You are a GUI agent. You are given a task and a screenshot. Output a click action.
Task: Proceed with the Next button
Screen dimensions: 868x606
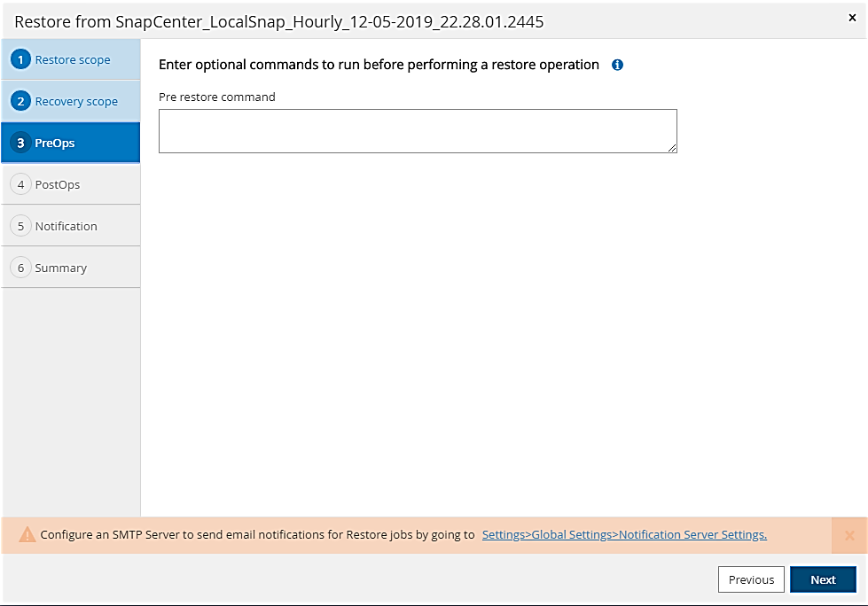tap(823, 579)
